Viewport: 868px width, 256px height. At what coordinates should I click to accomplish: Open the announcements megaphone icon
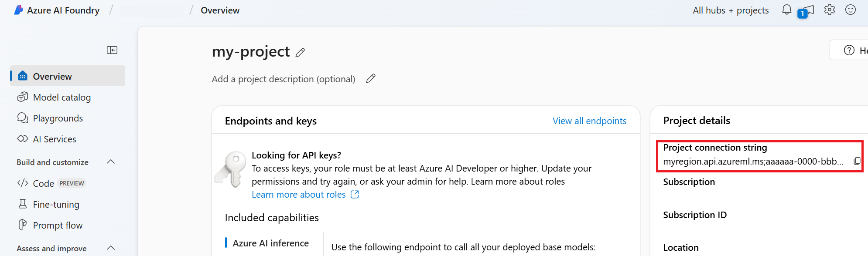(x=806, y=11)
